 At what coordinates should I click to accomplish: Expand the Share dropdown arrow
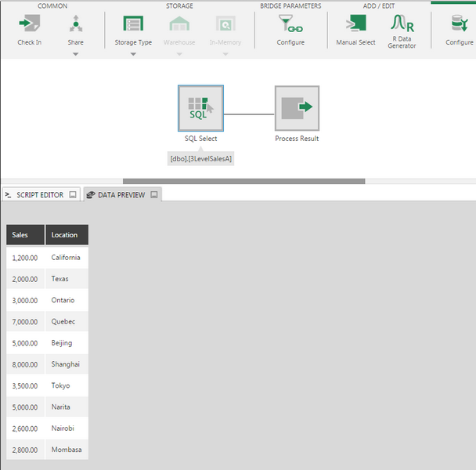coord(75,54)
